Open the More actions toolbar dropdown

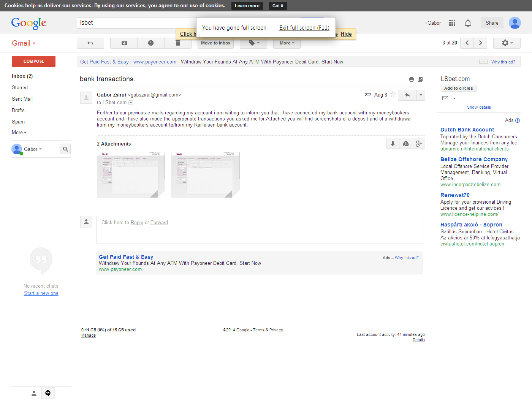coord(287,43)
